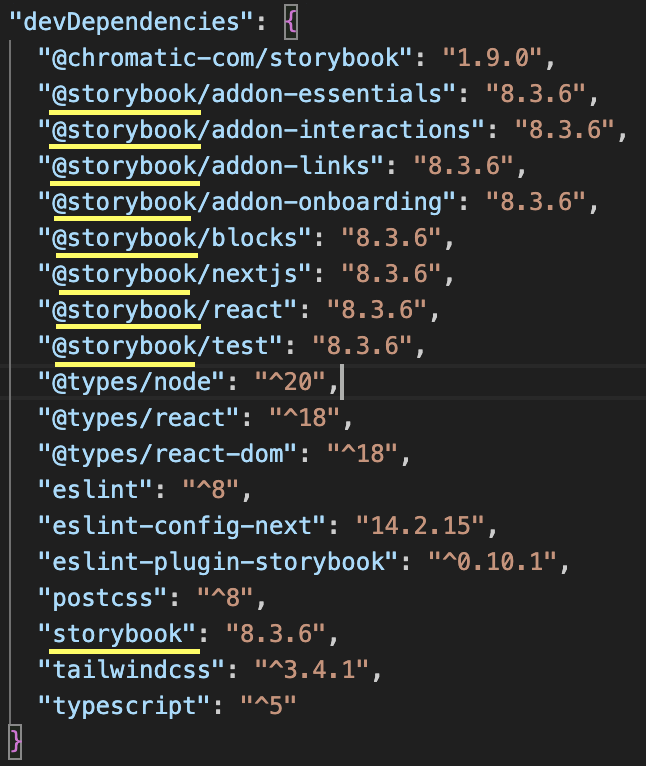The image size is (646, 766).
Task: Click the "typescript" package name
Action: [124, 706]
